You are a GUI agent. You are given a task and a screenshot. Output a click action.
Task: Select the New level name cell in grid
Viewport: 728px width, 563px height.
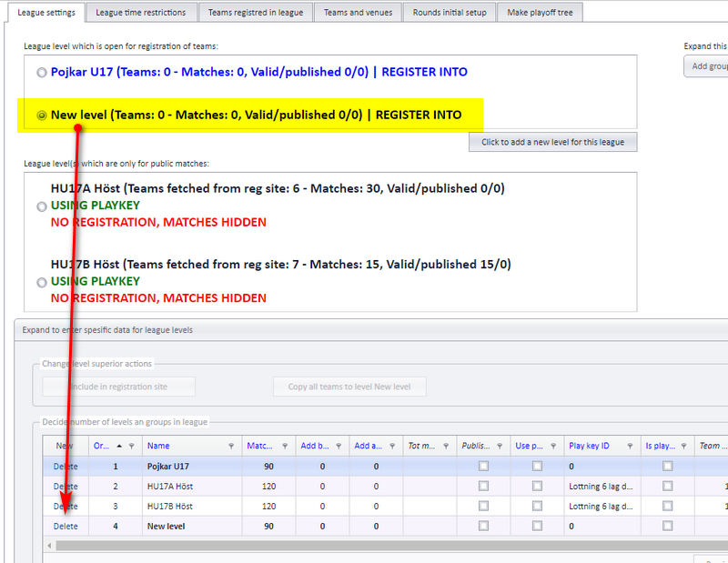[192, 527]
